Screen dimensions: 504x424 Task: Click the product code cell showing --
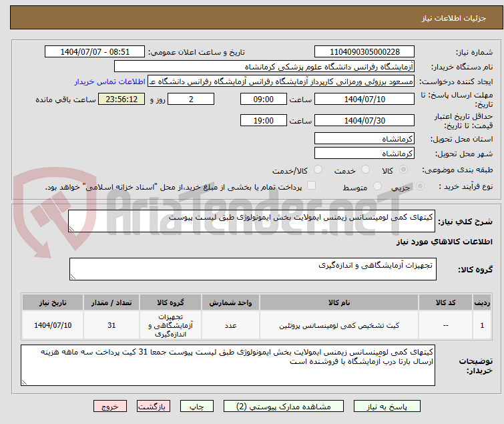coord(445,325)
